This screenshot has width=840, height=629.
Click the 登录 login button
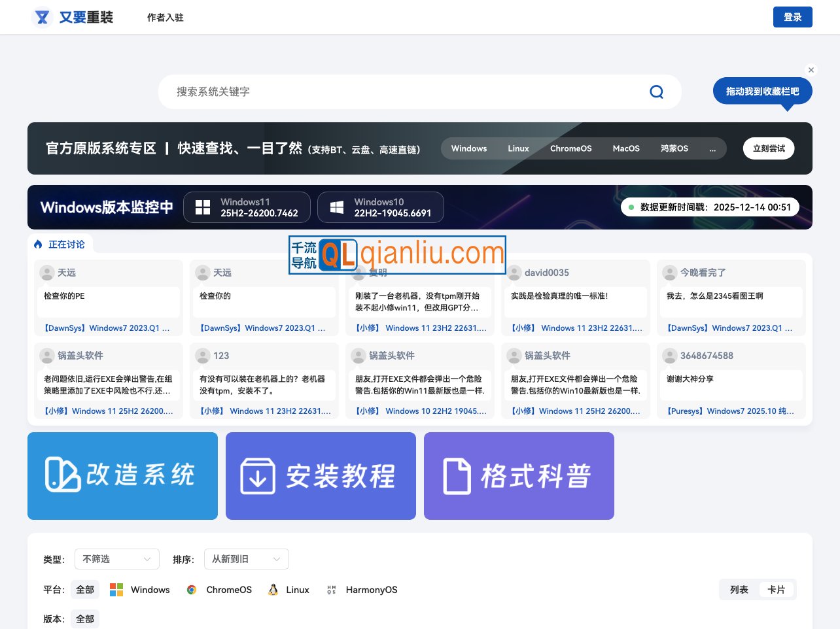(x=792, y=17)
